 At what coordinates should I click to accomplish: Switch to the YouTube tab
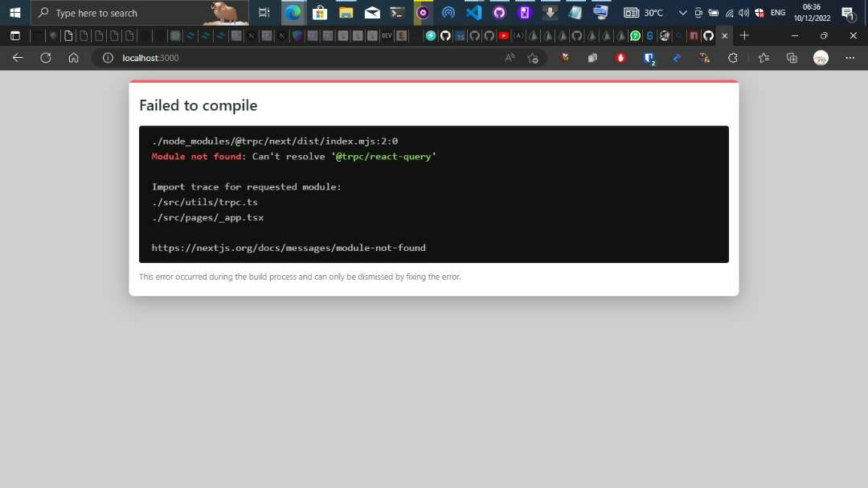pyautogui.click(x=504, y=36)
